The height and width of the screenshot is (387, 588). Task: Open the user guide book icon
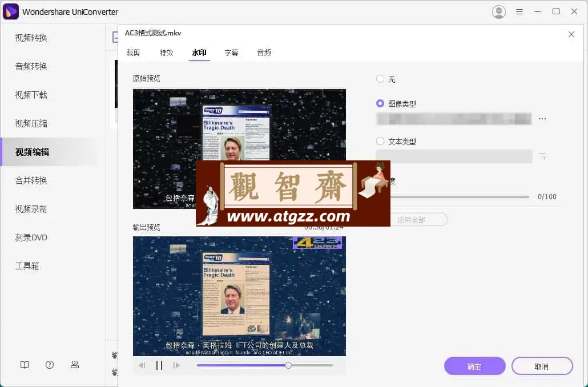tap(25, 365)
